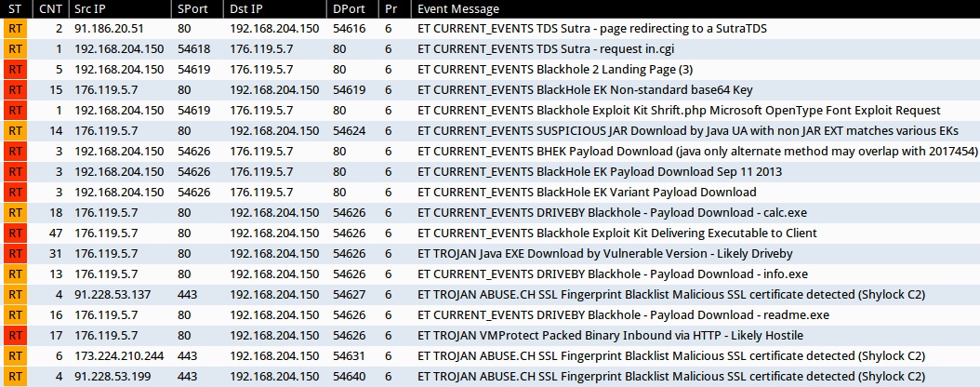Click destination port 54616
This screenshot has height=387, width=980.
[350, 29]
